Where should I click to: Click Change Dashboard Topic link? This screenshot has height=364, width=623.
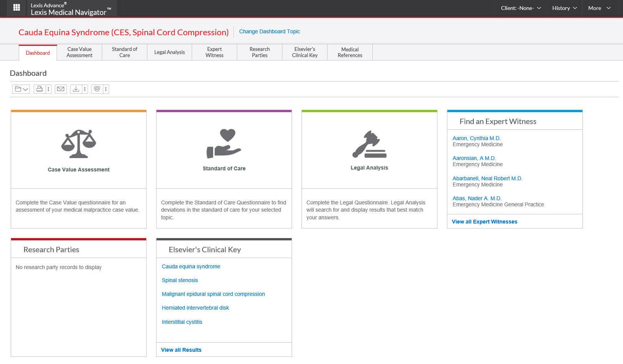click(269, 31)
